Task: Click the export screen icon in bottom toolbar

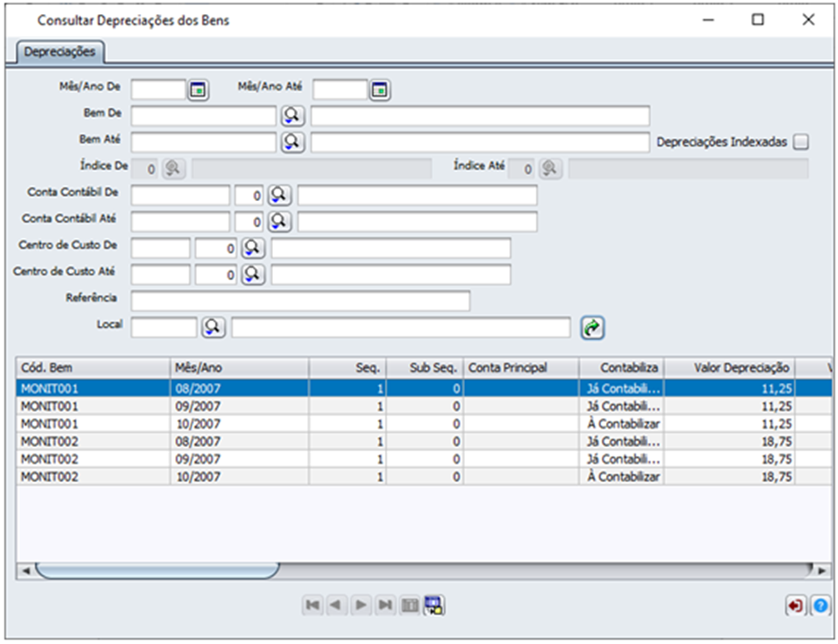Action: pos(433,605)
